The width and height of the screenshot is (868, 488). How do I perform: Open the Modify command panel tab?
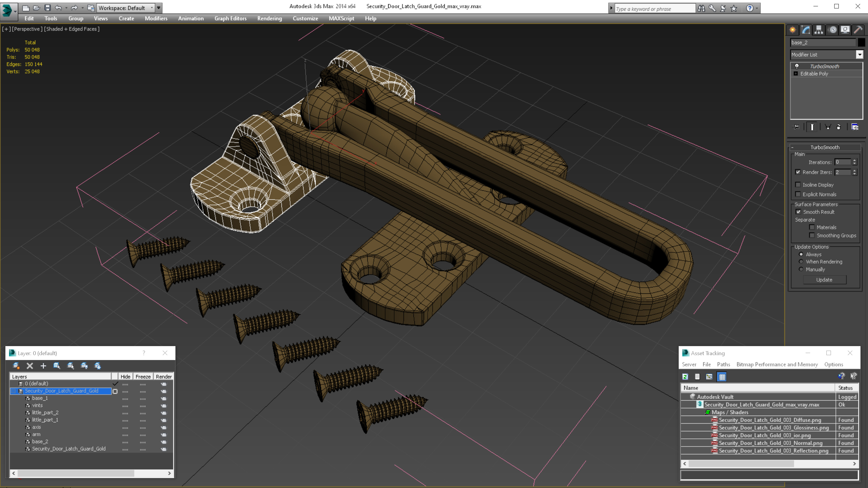click(x=806, y=30)
